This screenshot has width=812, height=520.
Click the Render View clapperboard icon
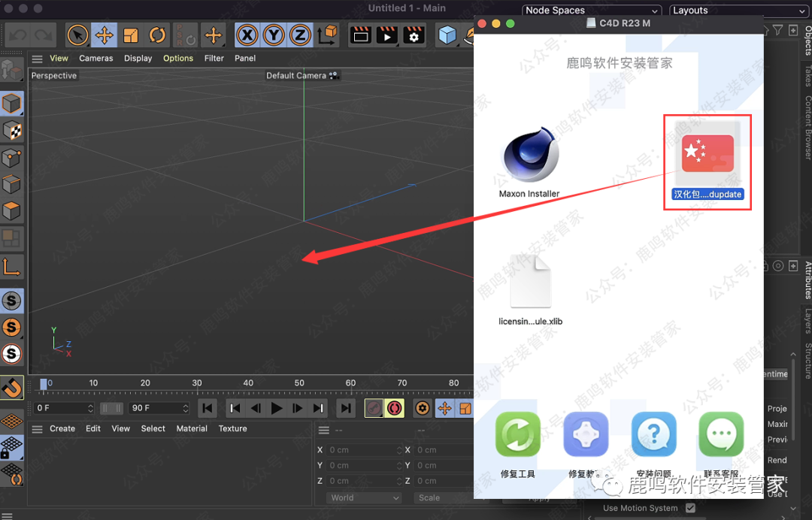click(361, 35)
